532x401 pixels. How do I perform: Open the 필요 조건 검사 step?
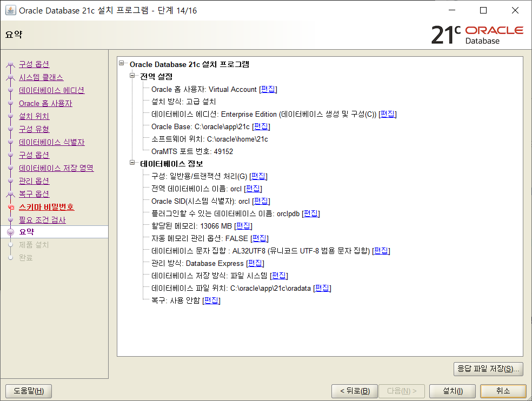pyautogui.click(x=42, y=220)
